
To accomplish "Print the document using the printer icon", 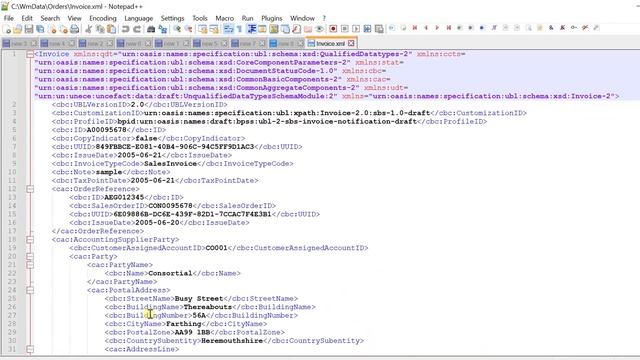I will (x=74, y=29).
